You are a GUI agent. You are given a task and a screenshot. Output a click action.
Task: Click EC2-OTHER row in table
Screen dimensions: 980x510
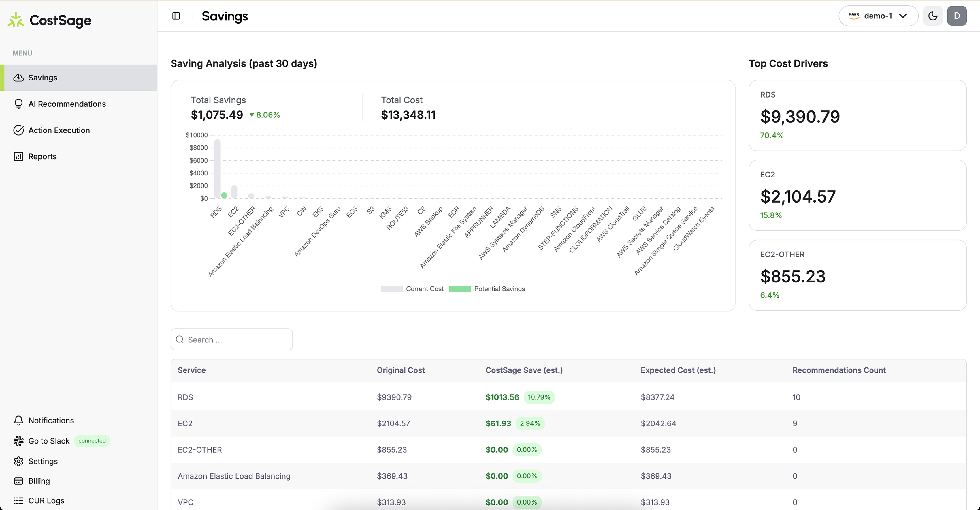click(x=568, y=449)
